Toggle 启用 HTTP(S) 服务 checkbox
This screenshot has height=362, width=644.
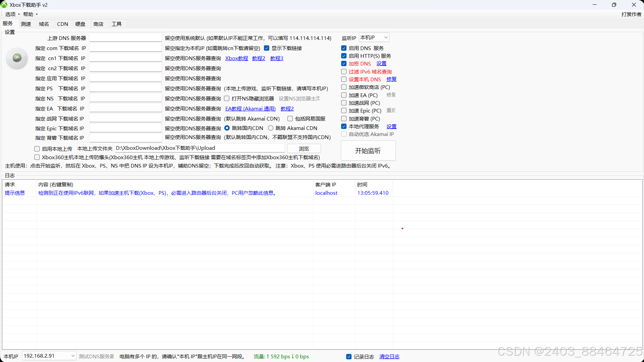click(344, 56)
